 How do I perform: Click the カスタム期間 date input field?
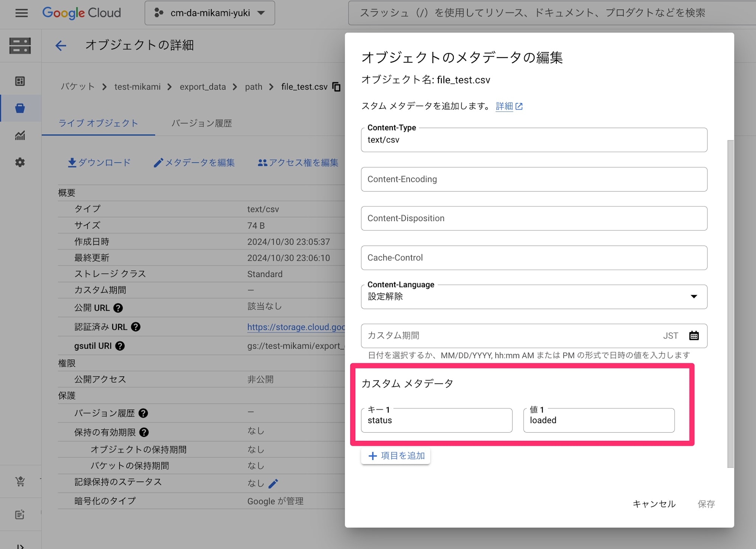pyautogui.click(x=516, y=336)
